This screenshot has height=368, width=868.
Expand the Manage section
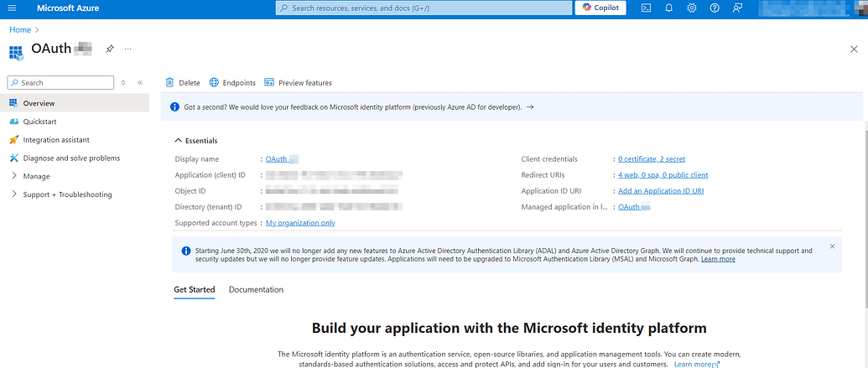tap(36, 177)
